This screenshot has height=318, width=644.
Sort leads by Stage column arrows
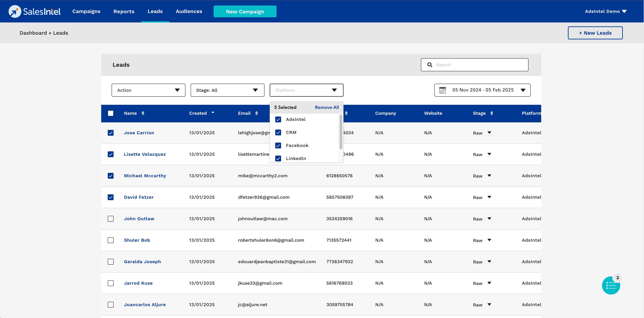pyautogui.click(x=491, y=113)
